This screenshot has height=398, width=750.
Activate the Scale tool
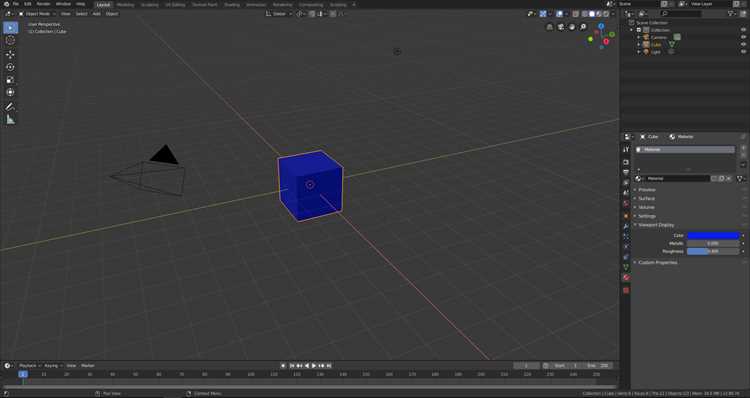pos(10,80)
